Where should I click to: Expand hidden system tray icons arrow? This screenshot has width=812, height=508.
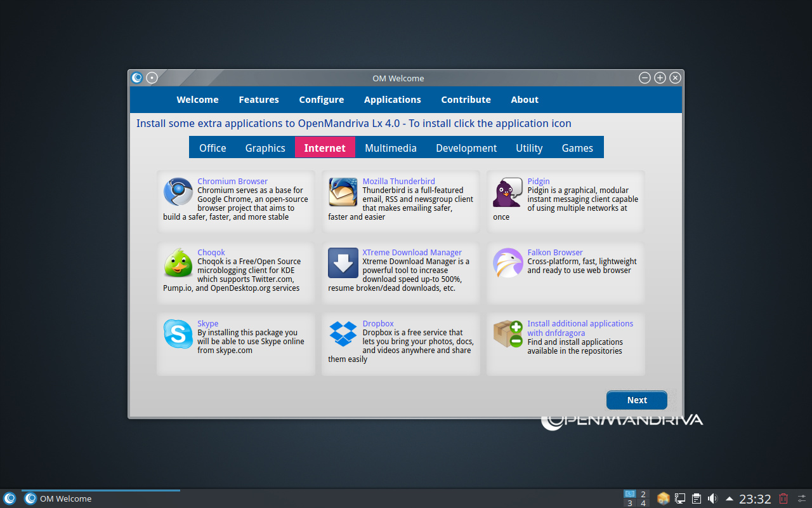pyautogui.click(x=730, y=498)
